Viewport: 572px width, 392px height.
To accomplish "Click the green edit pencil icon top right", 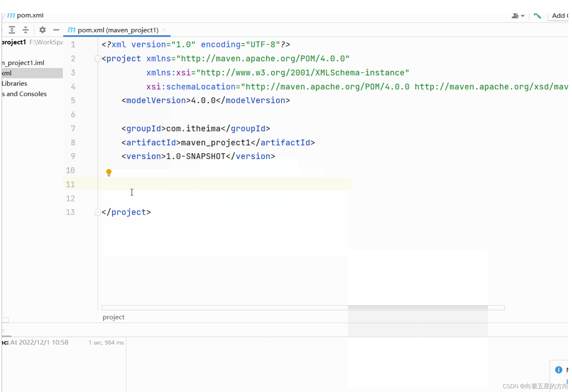I will pyautogui.click(x=537, y=15).
